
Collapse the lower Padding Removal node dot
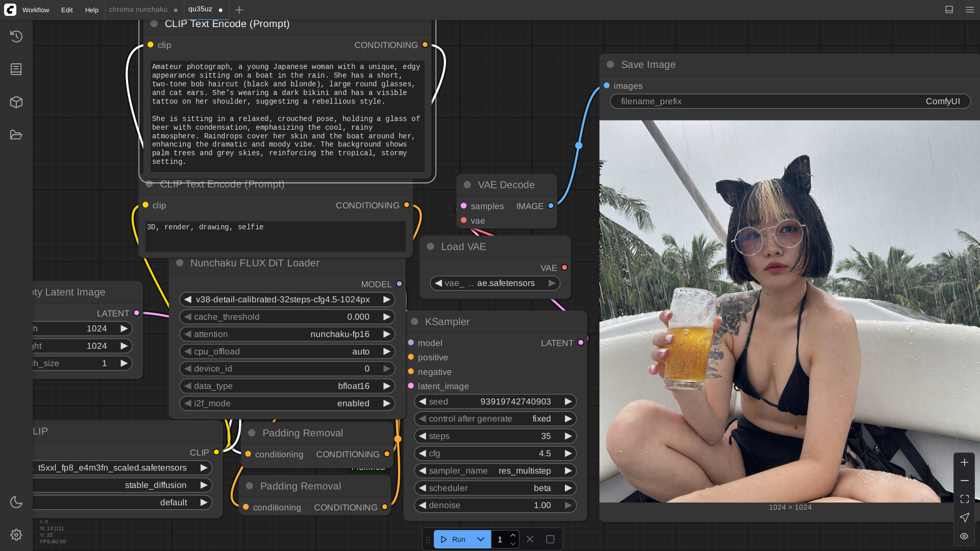[250, 486]
